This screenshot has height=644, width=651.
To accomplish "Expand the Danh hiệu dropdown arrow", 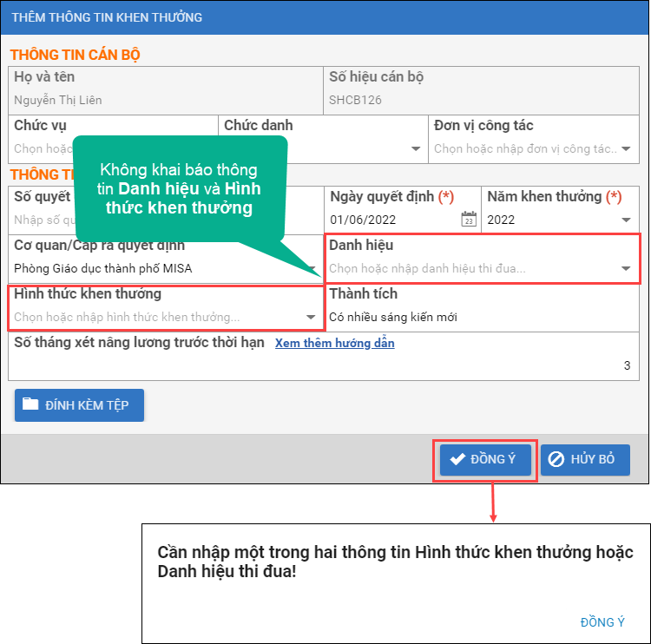I will tap(626, 269).
